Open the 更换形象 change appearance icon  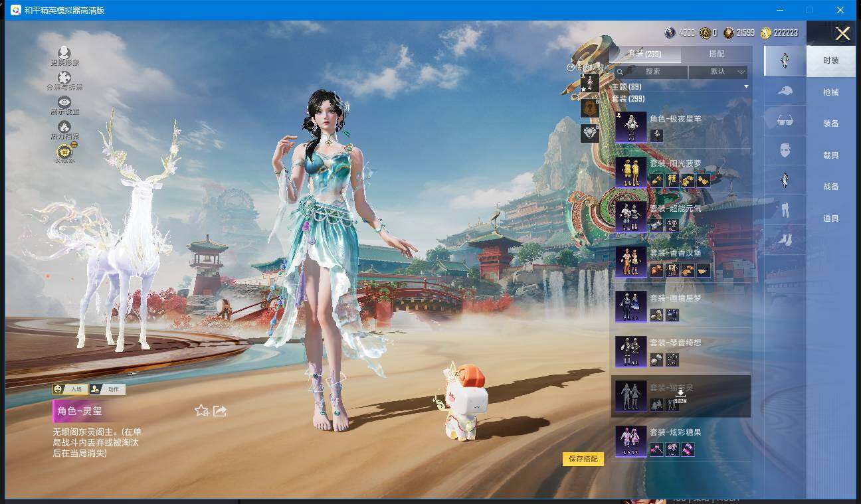coord(64,52)
